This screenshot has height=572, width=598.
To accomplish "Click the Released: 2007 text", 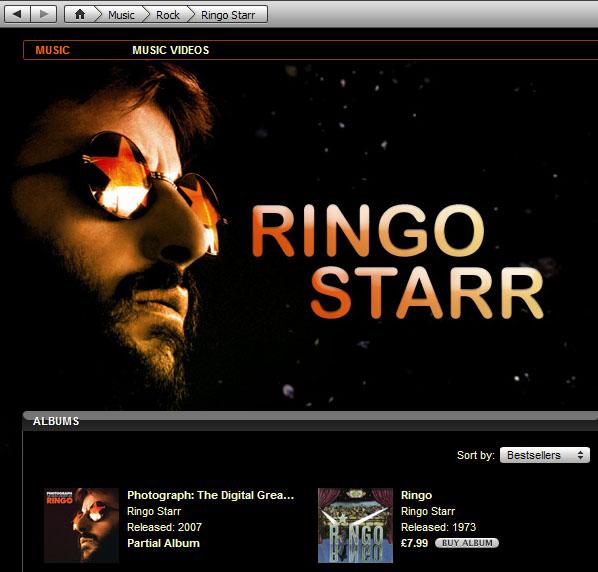I will coord(164,527).
